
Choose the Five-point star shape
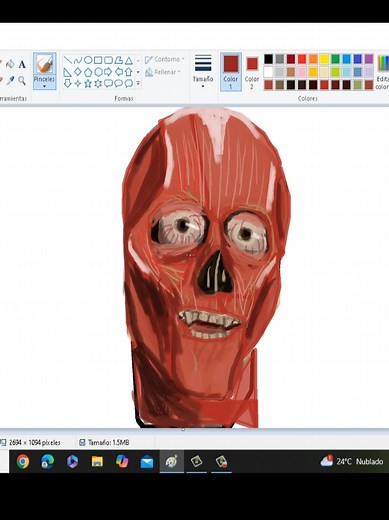[x=88, y=83]
